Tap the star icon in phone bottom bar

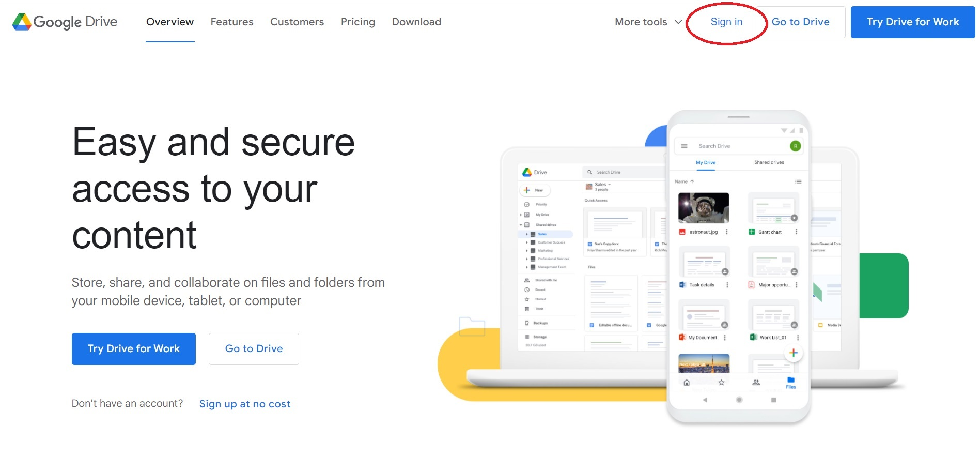point(721,383)
